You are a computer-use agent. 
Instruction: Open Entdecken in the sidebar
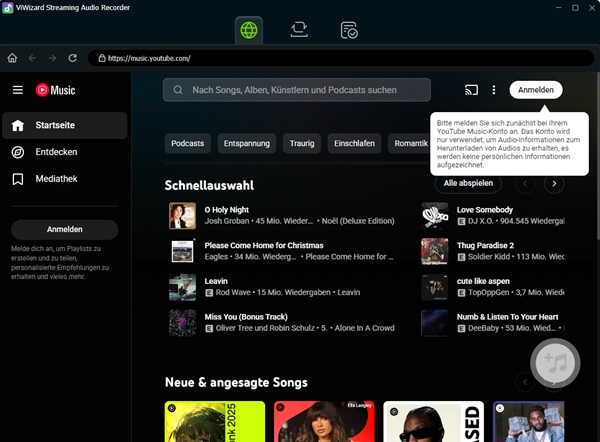(x=65, y=152)
